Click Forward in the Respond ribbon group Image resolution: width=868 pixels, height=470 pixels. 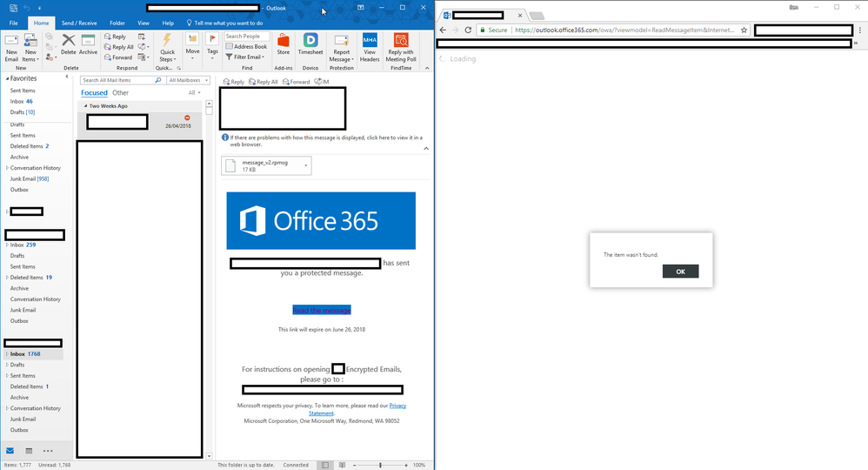tap(118, 57)
